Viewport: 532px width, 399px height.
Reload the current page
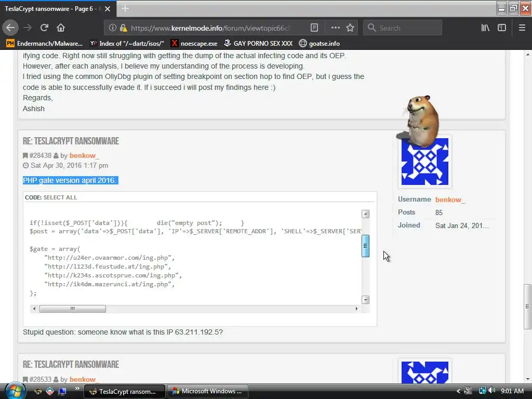[44, 28]
